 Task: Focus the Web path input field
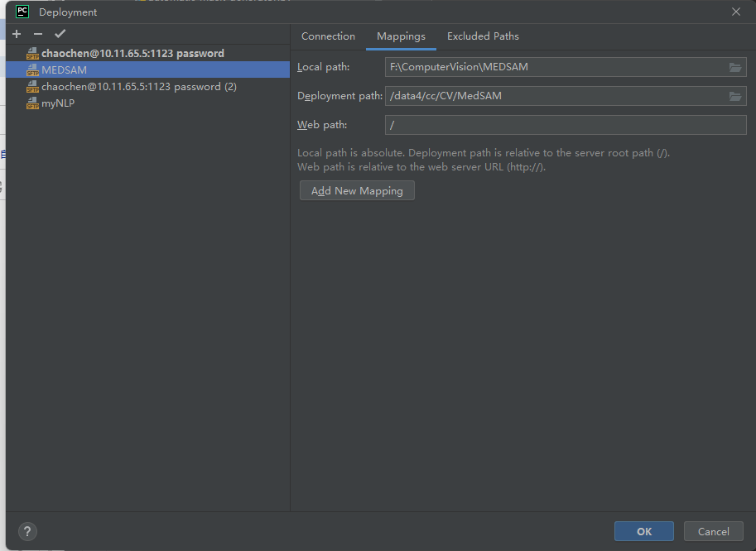(566, 125)
